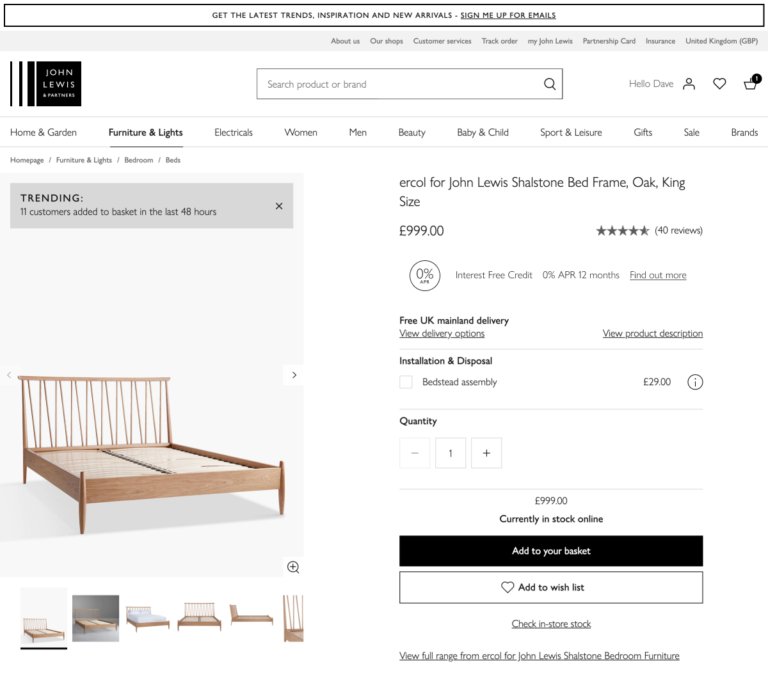Screen dimensions: 768x687
Task: Tick the Bedstead assembly checkbox
Action: pyautogui.click(x=406, y=382)
